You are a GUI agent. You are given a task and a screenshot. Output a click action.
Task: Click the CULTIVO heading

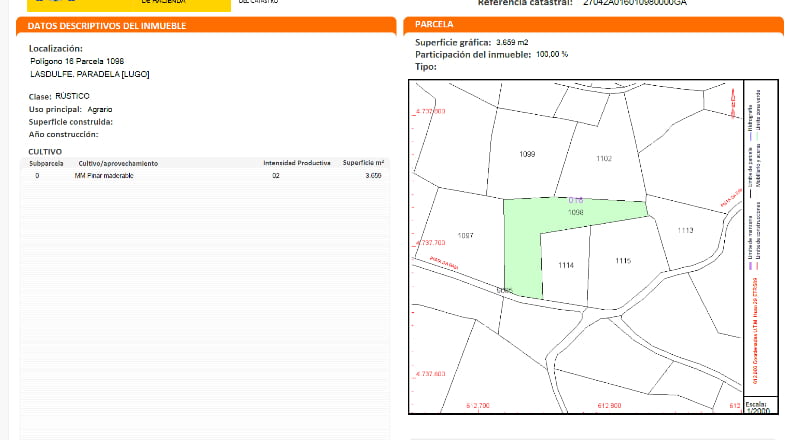click(x=45, y=152)
